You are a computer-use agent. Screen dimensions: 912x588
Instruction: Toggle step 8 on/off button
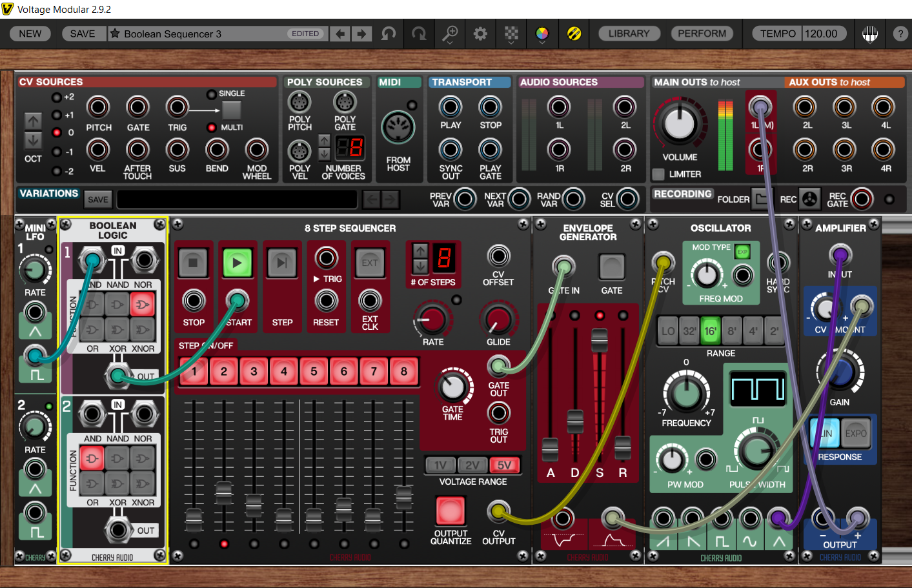coord(404,371)
